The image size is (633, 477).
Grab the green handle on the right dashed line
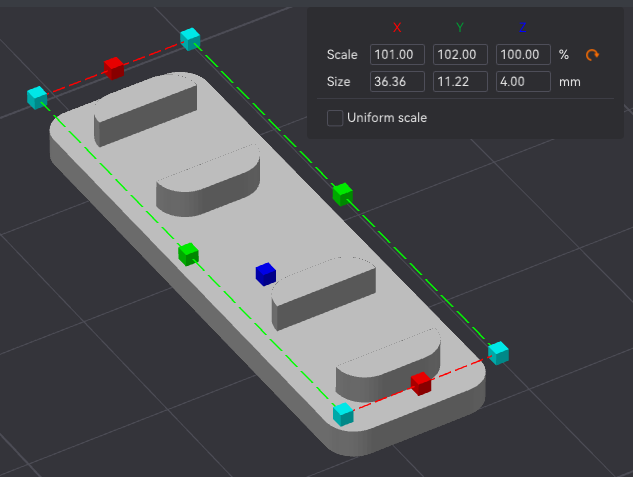[343, 193]
